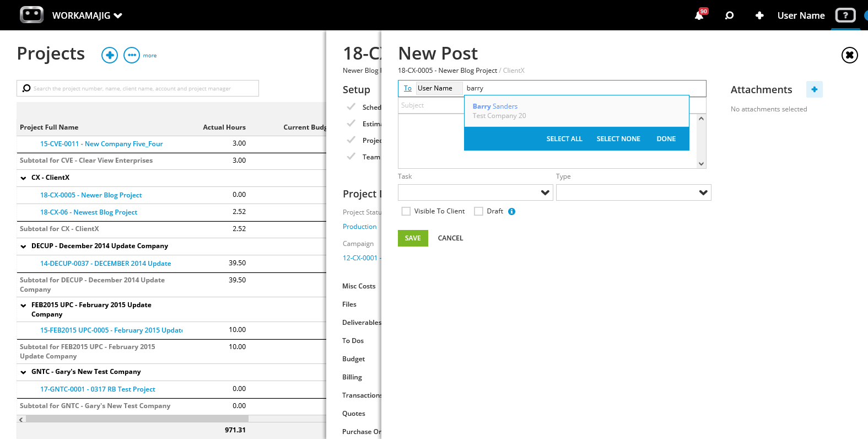Click the ClientX breadcrumb text
Viewport: 868px width, 439px height.
(x=514, y=71)
